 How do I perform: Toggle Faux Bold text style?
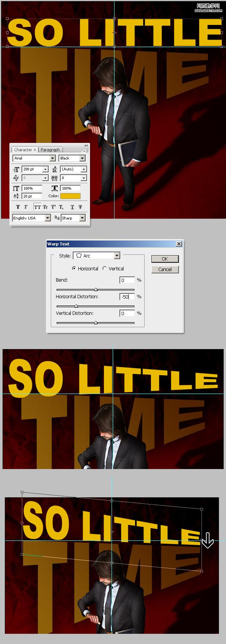click(18, 207)
